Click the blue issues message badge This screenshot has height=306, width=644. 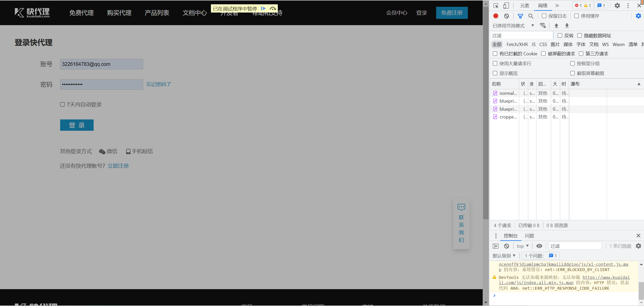coord(601,6)
